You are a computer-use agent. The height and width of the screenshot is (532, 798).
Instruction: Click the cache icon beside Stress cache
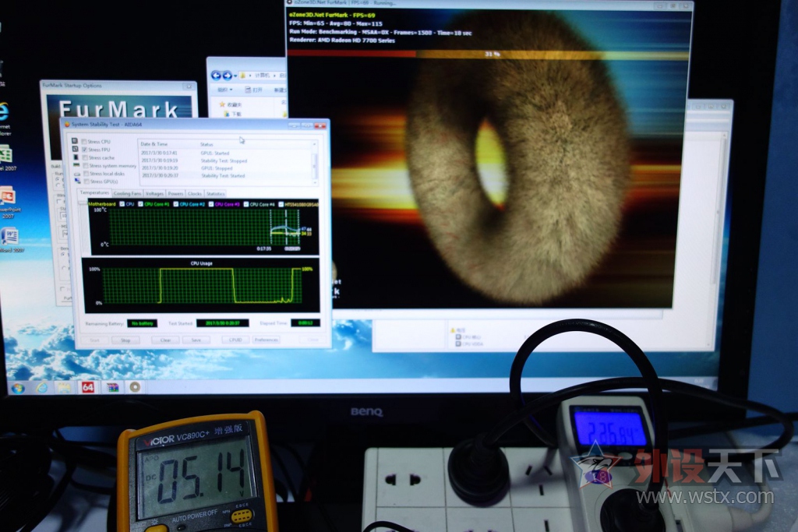click(76, 157)
